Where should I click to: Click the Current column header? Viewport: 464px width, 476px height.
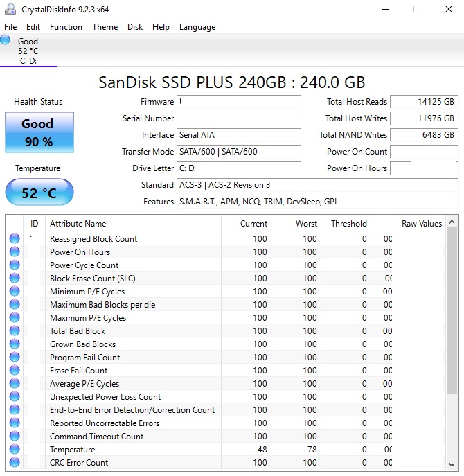point(246,224)
